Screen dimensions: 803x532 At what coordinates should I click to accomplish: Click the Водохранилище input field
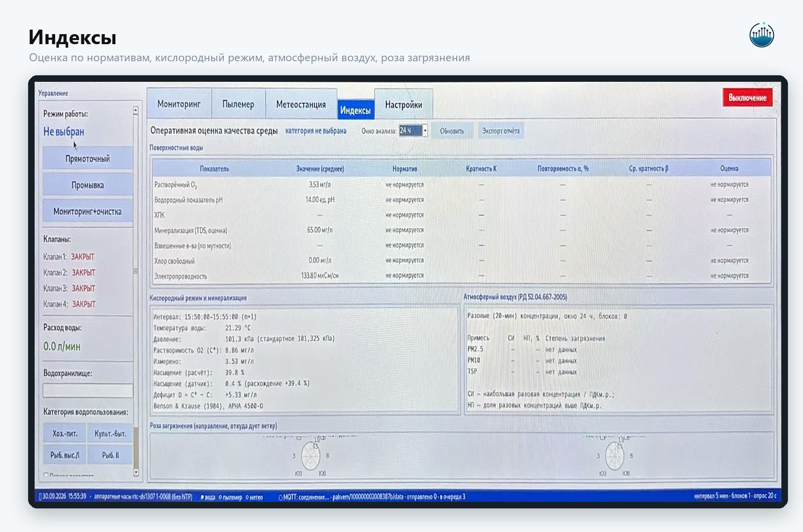tap(88, 390)
